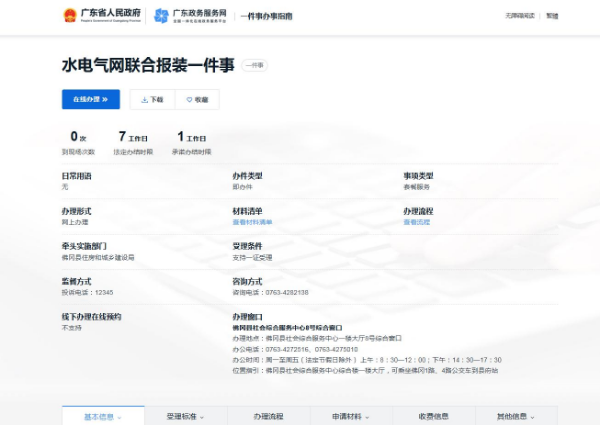Select the 其他信息 tab
This screenshot has width=600, height=425.
[517, 416]
